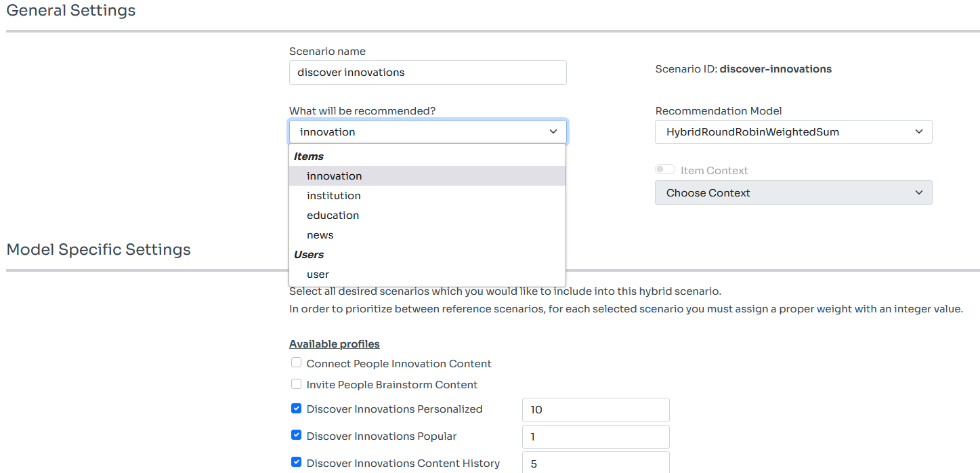This screenshot has width=980, height=473.
Task: Pick 'news' in the dropdown list
Action: tap(320, 235)
